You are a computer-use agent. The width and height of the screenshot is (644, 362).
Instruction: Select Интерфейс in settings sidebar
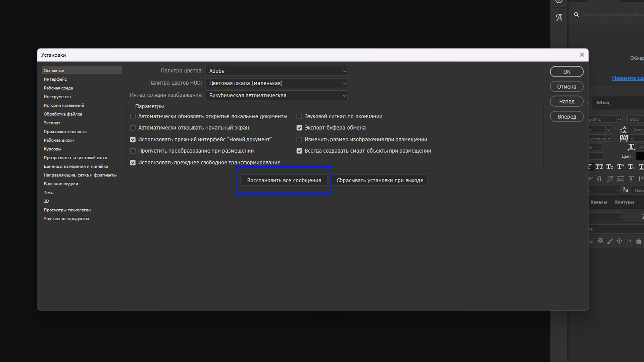(x=55, y=80)
